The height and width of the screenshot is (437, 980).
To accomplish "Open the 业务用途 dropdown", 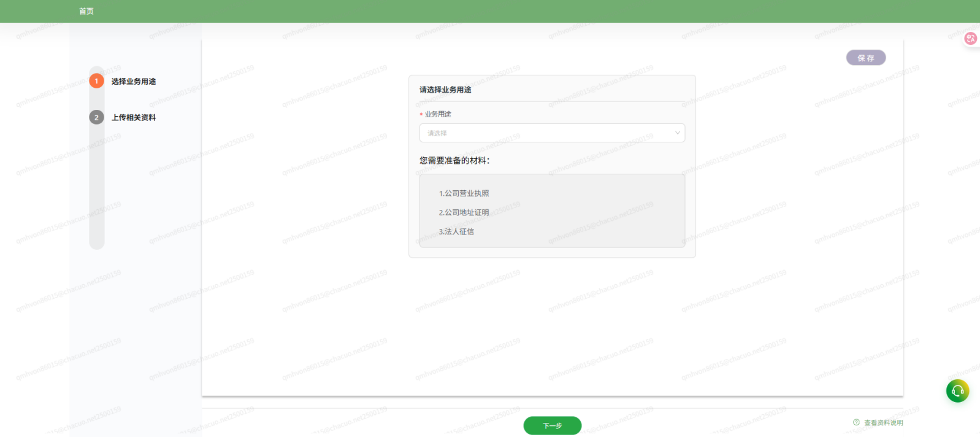I will 552,133.
